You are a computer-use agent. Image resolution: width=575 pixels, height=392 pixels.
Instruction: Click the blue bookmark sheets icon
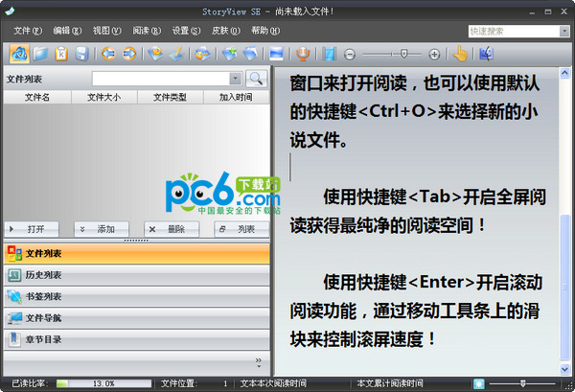click(250, 54)
